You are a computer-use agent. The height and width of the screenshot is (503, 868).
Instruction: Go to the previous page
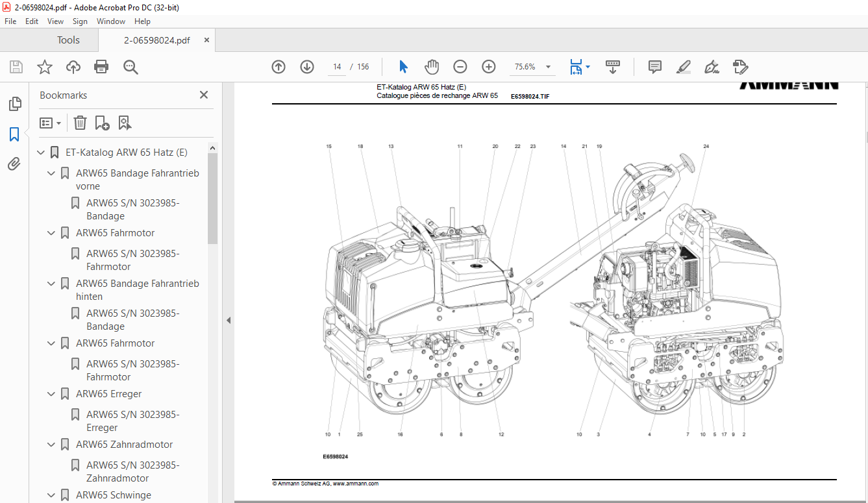(279, 67)
